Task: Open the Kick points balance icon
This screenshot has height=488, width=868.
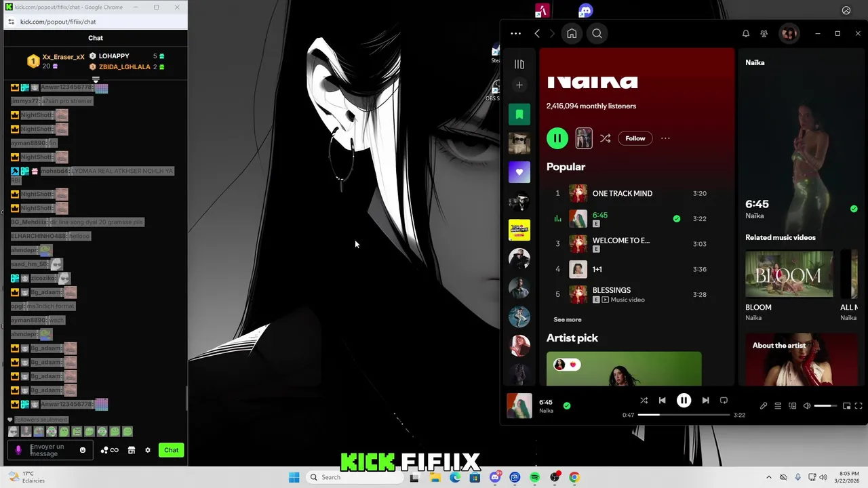Action: pyautogui.click(x=109, y=450)
